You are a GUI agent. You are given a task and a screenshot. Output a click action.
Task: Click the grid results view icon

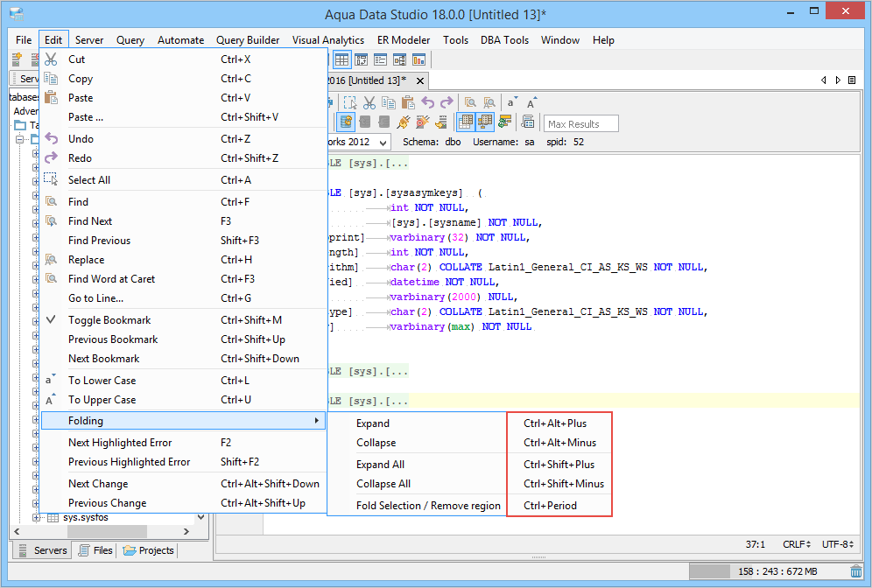pyautogui.click(x=342, y=60)
